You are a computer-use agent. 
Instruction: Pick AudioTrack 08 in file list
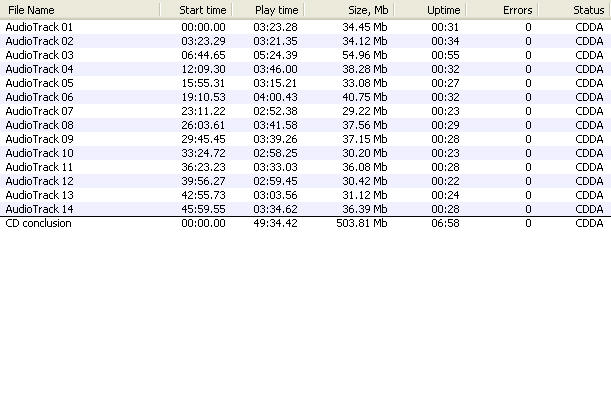click(x=39, y=125)
